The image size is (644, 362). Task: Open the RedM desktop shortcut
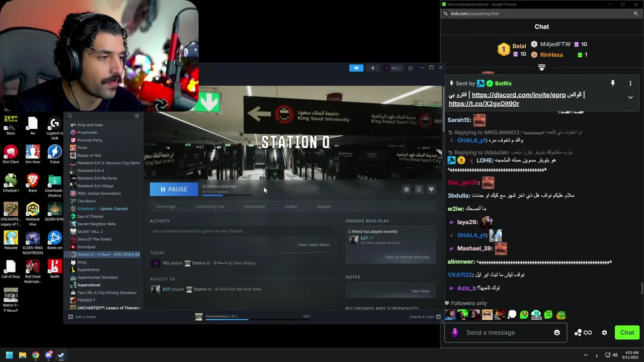pos(54,269)
